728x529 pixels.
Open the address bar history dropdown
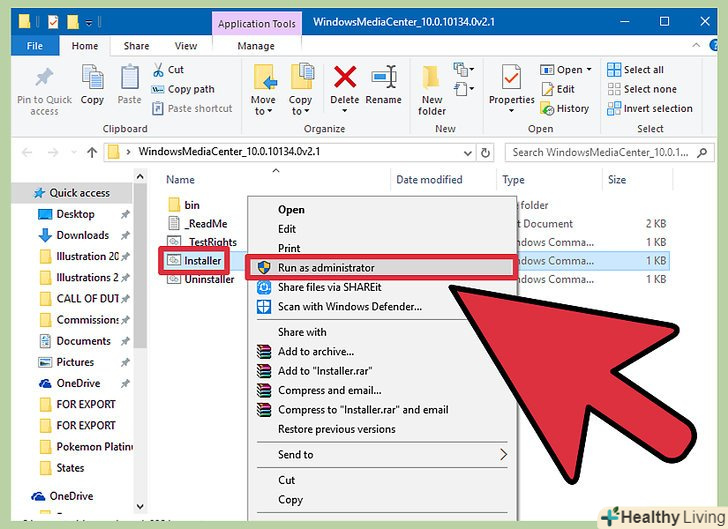tap(468, 153)
